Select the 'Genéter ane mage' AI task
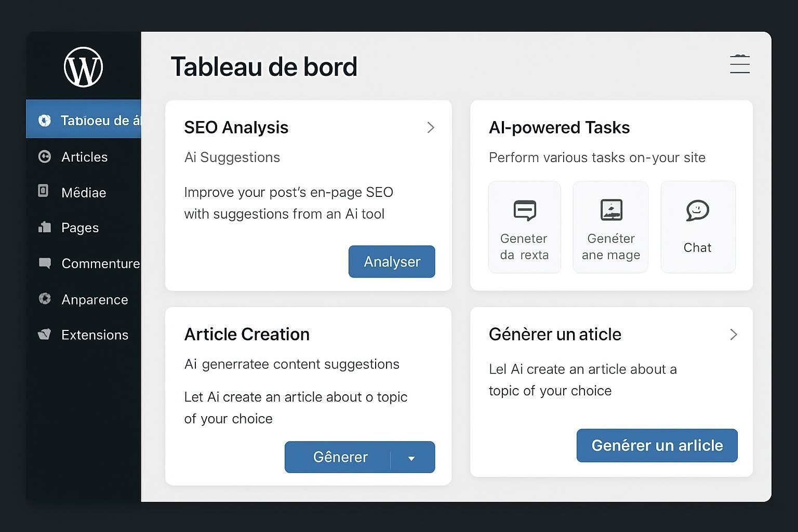Screen dimensions: 798x532 click(x=610, y=227)
